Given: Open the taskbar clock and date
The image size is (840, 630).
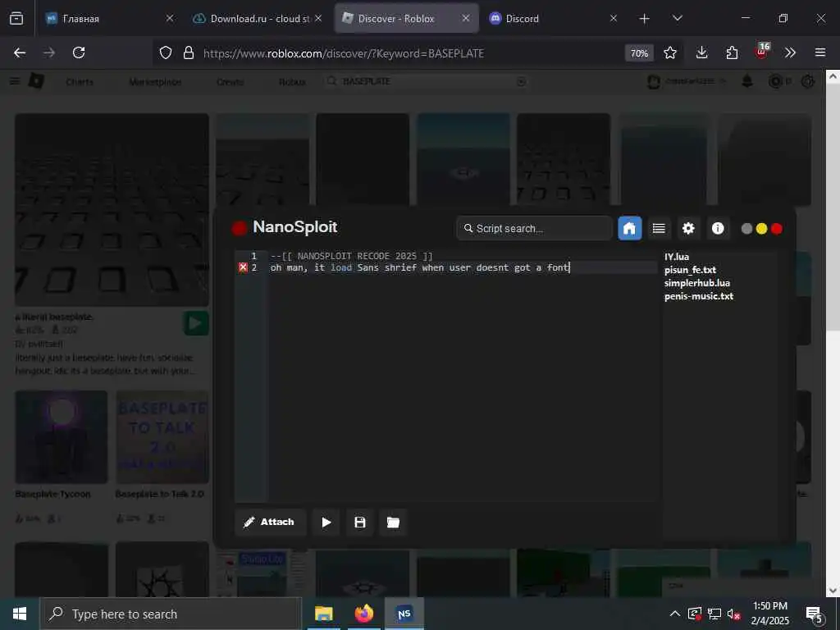Looking at the screenshot, I should tap(769, 614).
